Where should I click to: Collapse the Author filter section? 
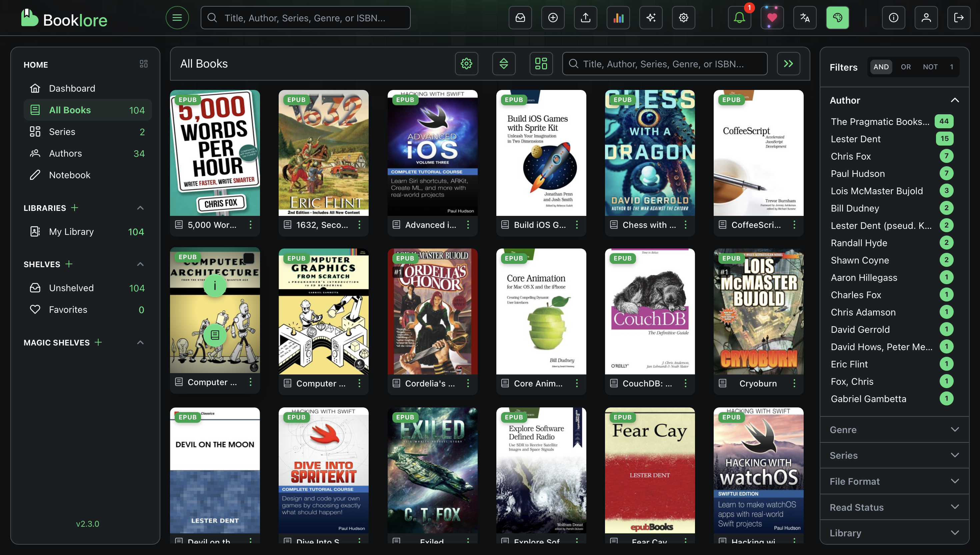(894, 100)
